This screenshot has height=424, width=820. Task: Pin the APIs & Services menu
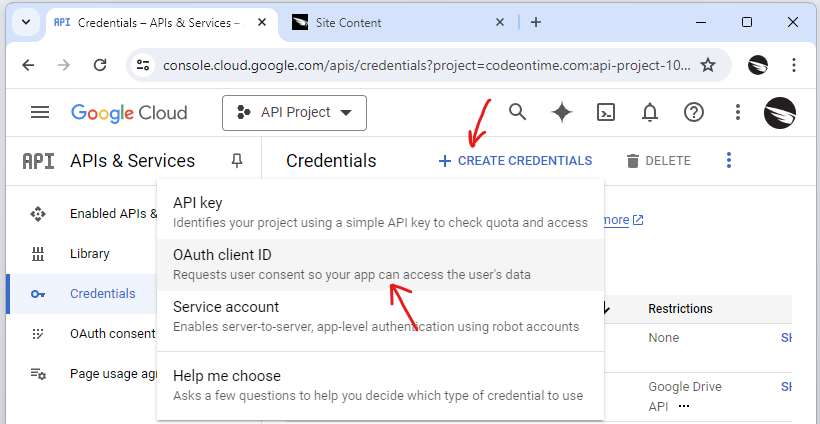237,160
